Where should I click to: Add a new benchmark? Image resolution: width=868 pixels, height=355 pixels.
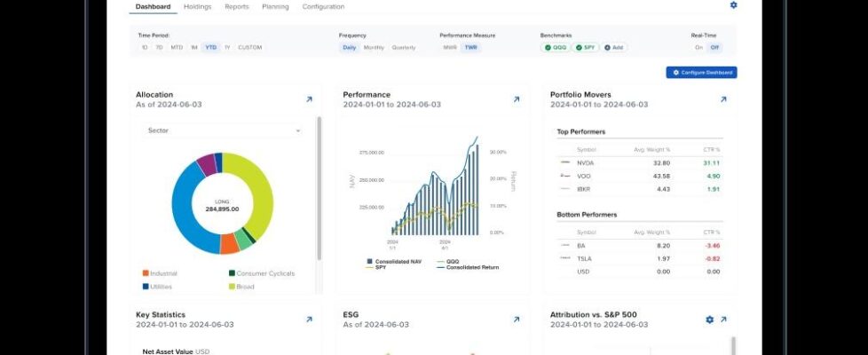(614, 47)
